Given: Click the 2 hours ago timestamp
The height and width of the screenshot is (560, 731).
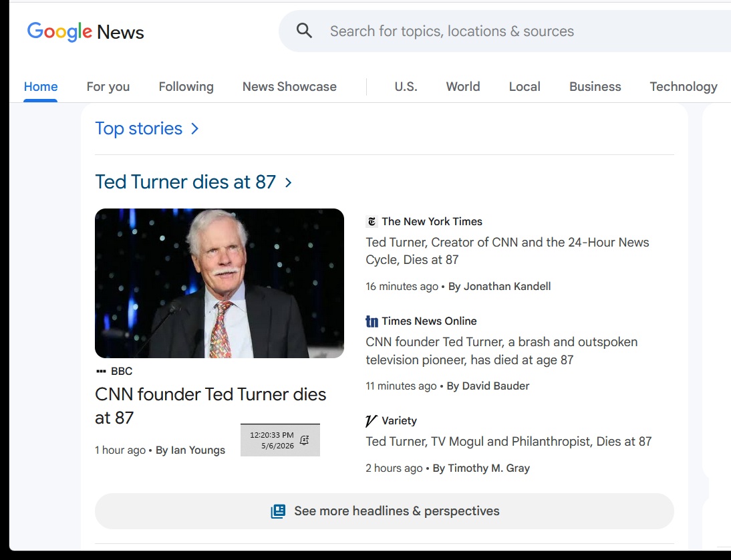Looking at the screenshot, I should [x=394, y=468].
